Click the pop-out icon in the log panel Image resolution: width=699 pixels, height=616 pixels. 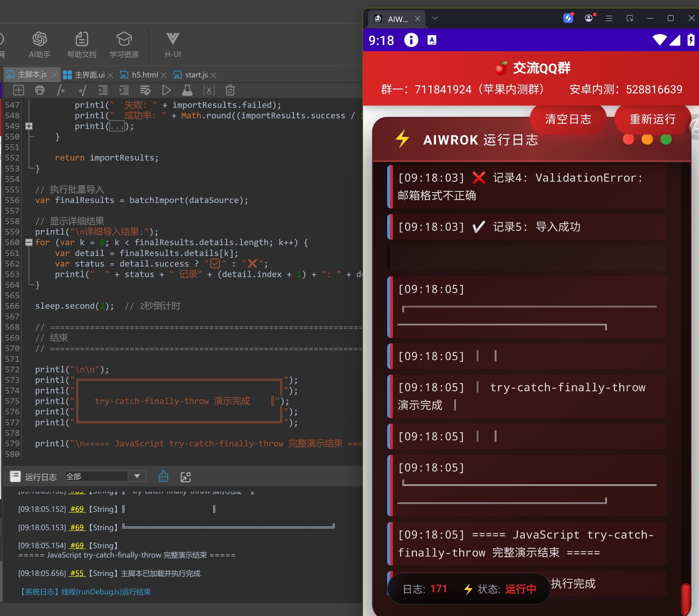pyautogui.click(x=186, y=477)
